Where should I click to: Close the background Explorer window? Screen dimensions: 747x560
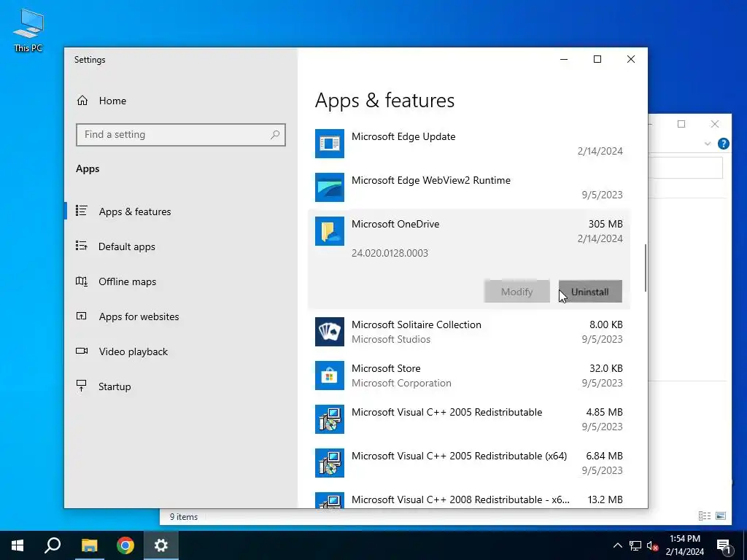(x=715, y=124)
